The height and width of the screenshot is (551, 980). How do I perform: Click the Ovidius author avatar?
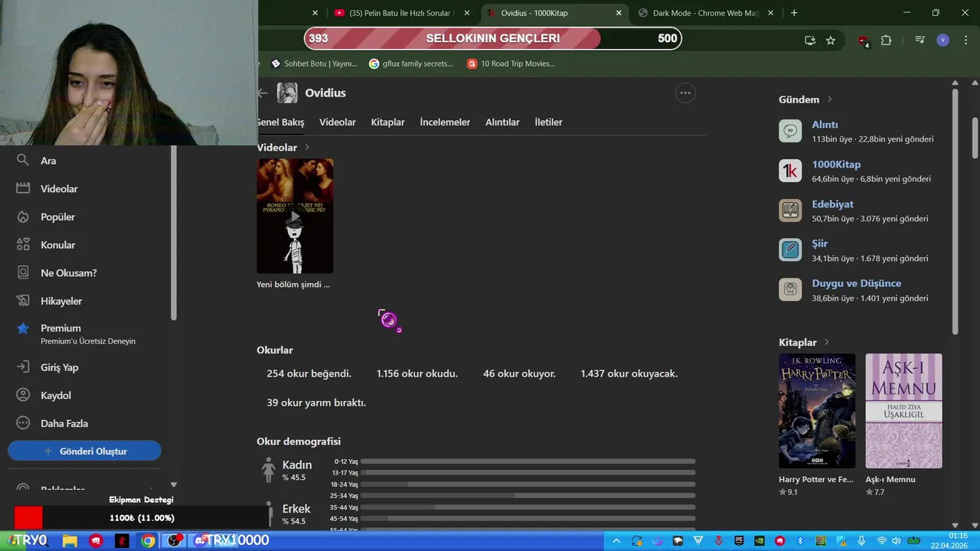click(287, 93)
